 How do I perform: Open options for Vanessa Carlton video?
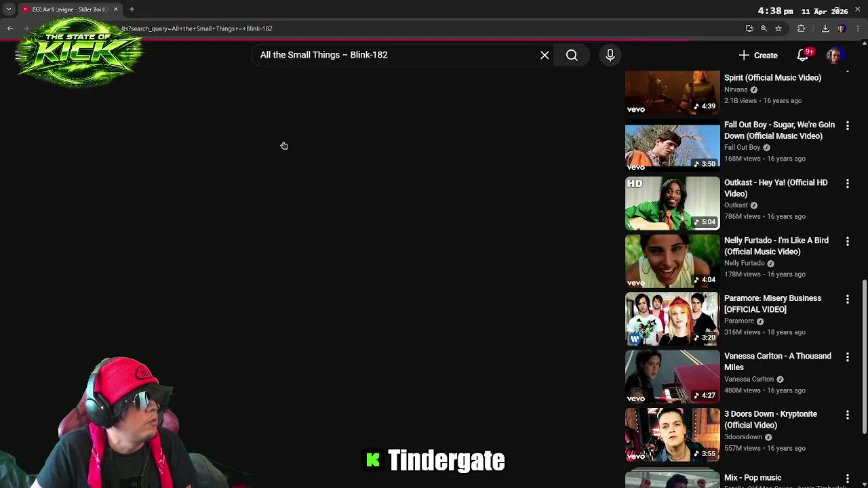point(847,357)
